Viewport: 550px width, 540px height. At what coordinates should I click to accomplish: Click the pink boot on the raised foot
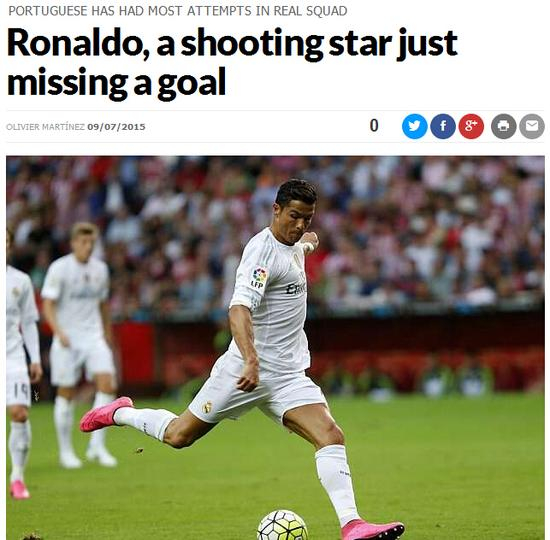(x=106, y=414)
